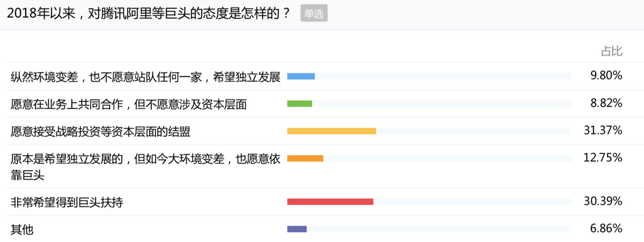
Task: Select the option 愿意在业务上共同合作
Action: point(129,104)
